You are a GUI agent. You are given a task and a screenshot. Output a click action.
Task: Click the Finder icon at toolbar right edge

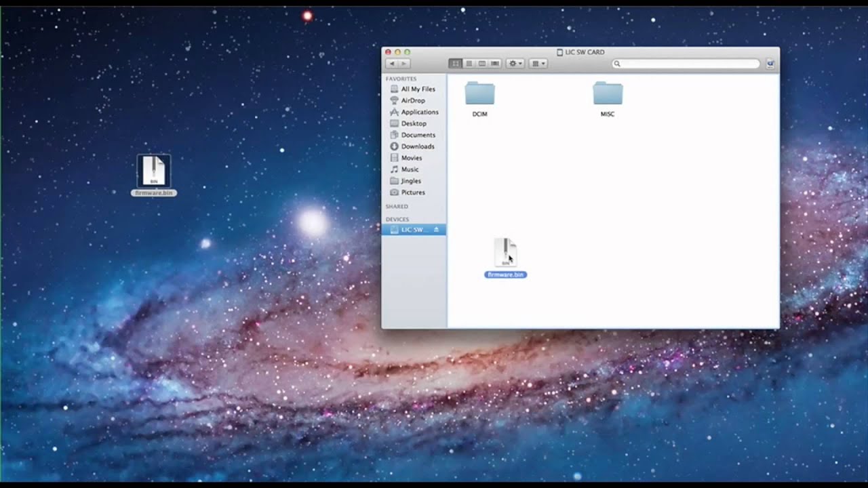(770, 64)
